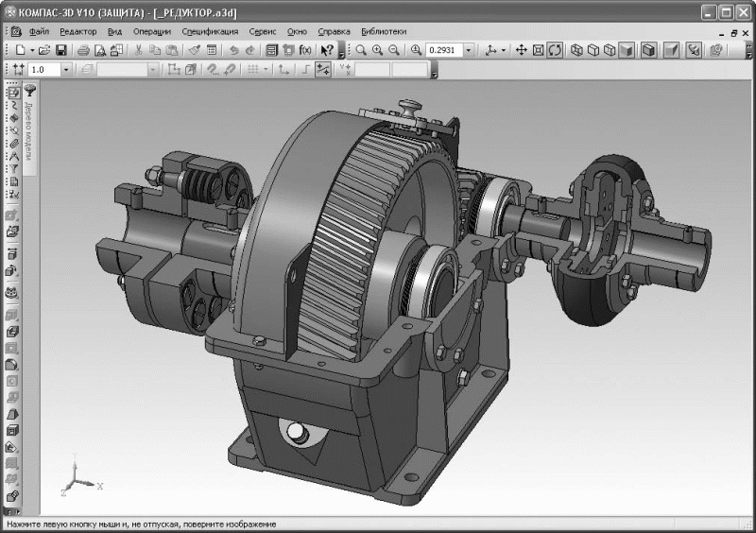Click the Print icon in toolbar

[x=83, y=49]
